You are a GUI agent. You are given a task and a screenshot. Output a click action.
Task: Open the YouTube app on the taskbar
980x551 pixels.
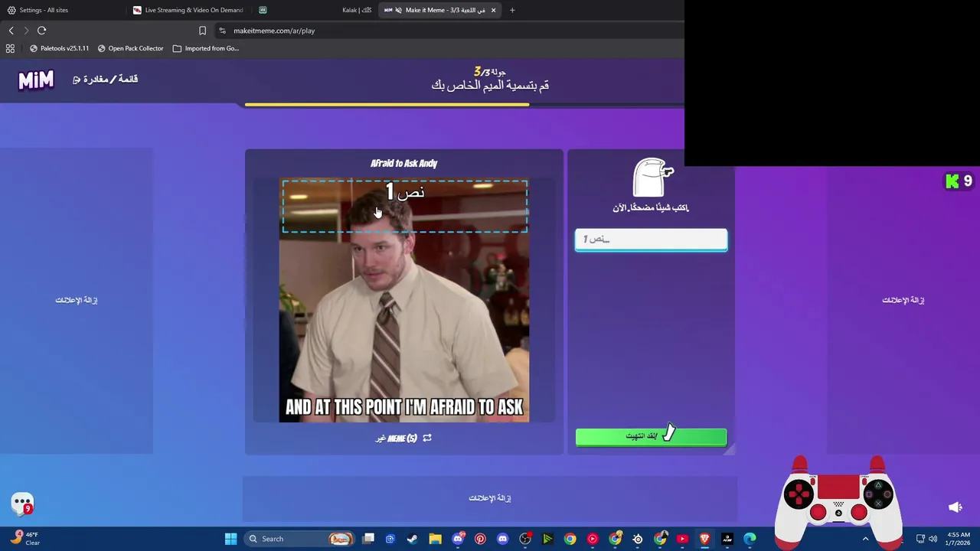tap(682, 539)
